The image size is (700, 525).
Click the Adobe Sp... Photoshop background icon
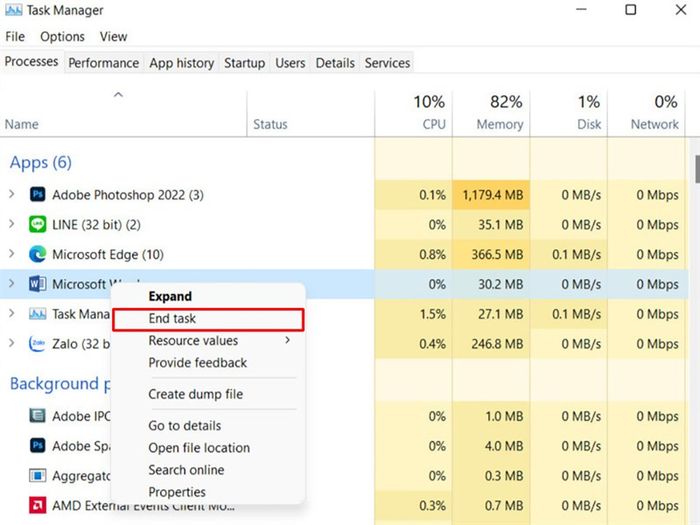(38, 446)
